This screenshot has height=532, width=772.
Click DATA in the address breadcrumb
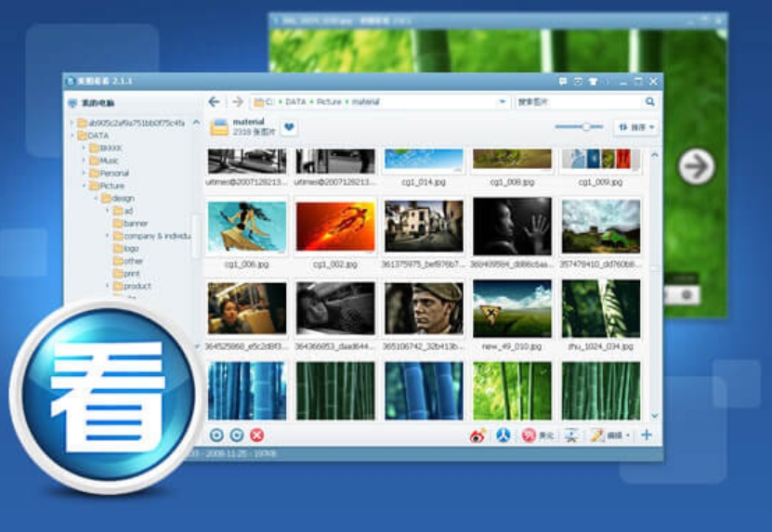[295, 102]
